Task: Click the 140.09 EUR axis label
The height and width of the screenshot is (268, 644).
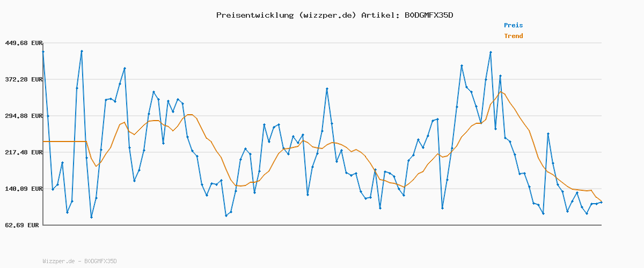Action: click(23, 189)
